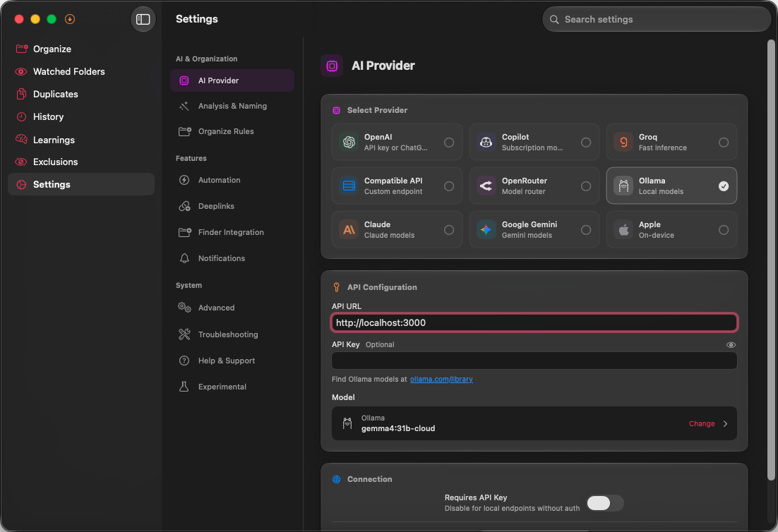778x532 pixels.
Task: Open Finder Integration settings
Action: [x=232, y=232]
